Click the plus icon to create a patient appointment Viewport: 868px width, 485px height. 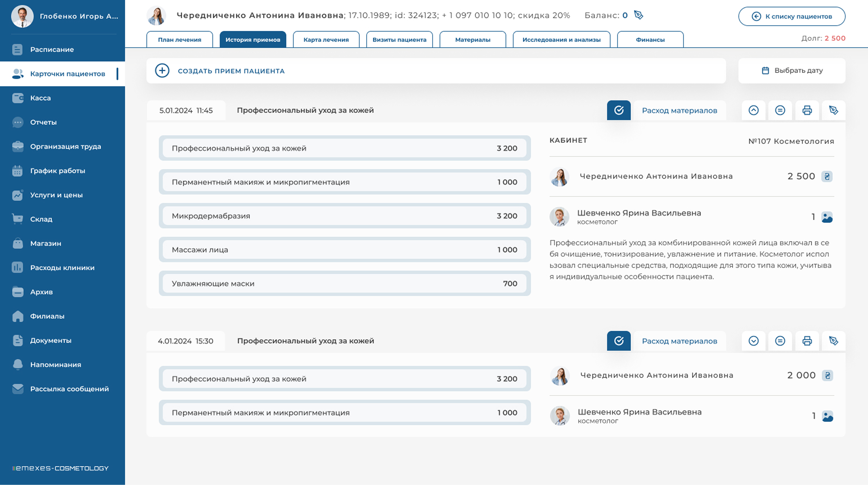pos(162,71)
